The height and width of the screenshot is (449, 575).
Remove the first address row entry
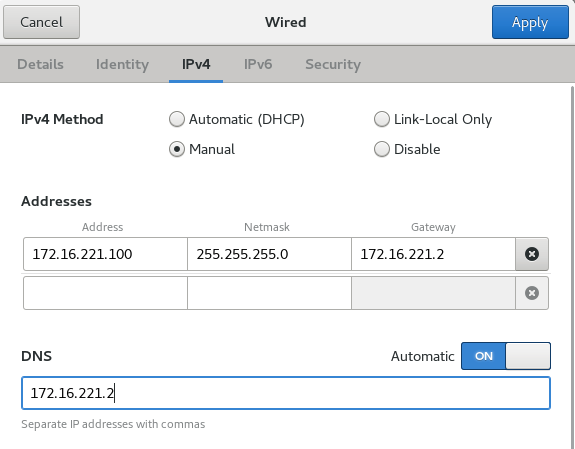[532, 254]
